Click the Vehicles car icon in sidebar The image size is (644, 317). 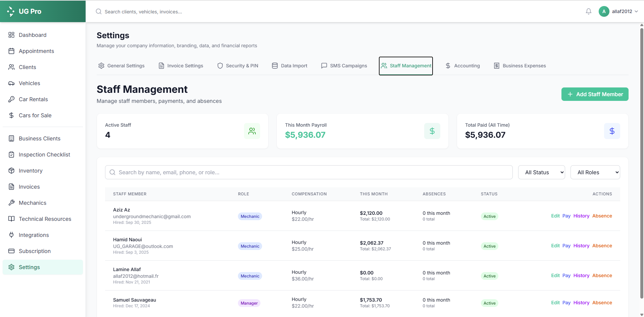11,83
